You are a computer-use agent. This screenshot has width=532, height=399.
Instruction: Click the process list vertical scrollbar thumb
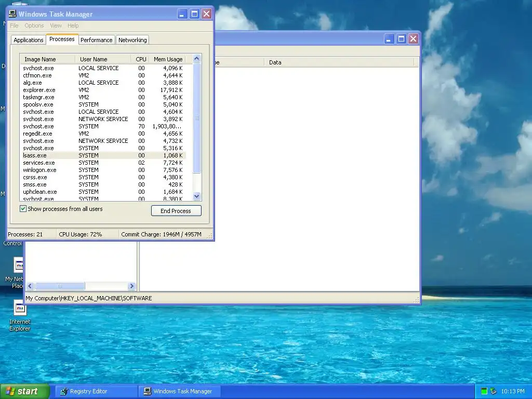coord(196,118)
